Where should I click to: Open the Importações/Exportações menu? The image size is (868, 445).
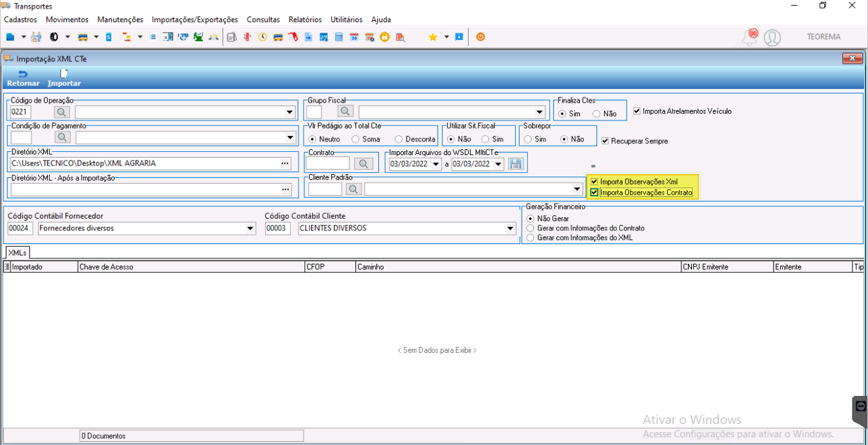tap(195, 20)
